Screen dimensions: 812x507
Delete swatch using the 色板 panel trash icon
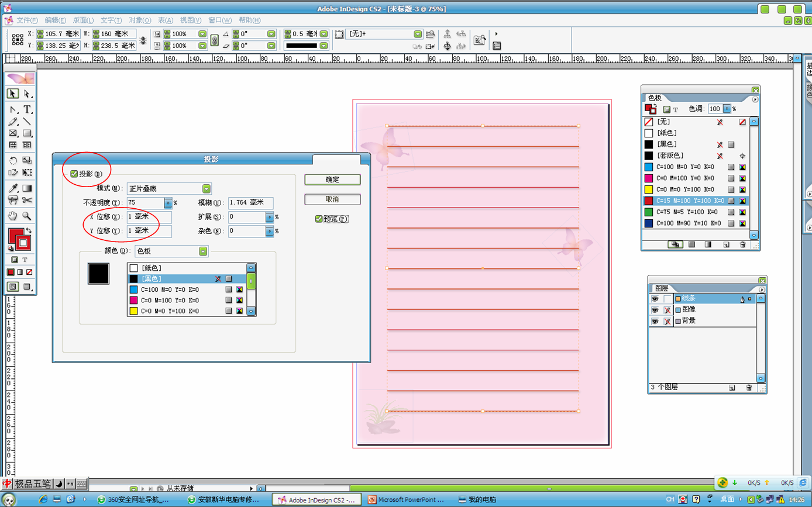tap(742, 244)
